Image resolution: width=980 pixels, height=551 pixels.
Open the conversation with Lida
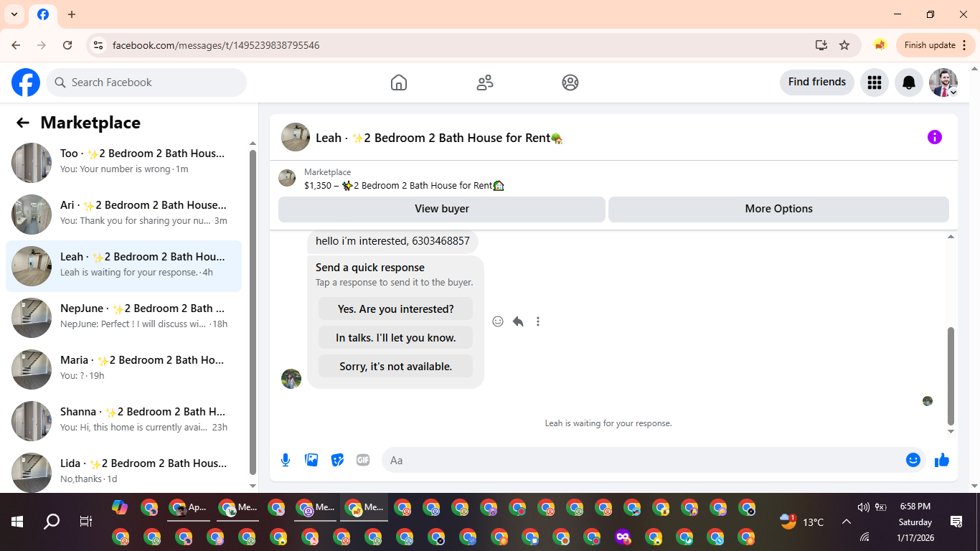pyautogui.click(x=123, y=470)
